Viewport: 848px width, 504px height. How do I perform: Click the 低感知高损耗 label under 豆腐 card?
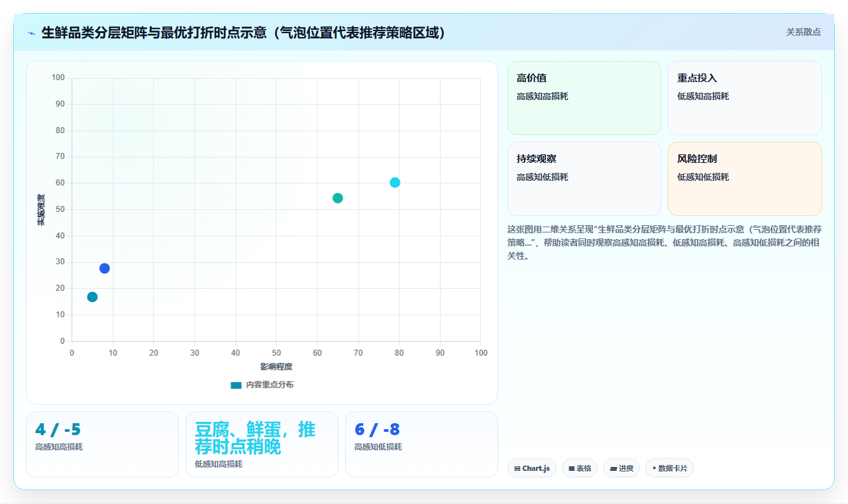point(219,464)
